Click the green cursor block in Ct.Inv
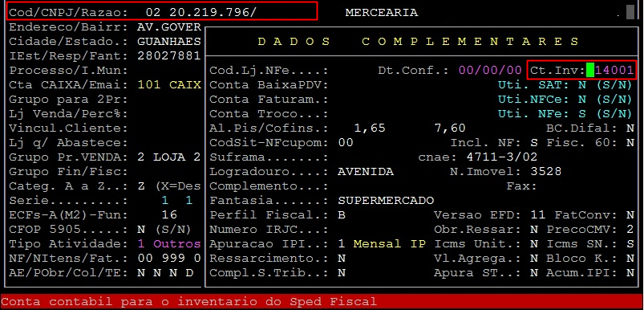Viewport: 644px width, 310px height. pyautogui.click(x=590, y=71)
